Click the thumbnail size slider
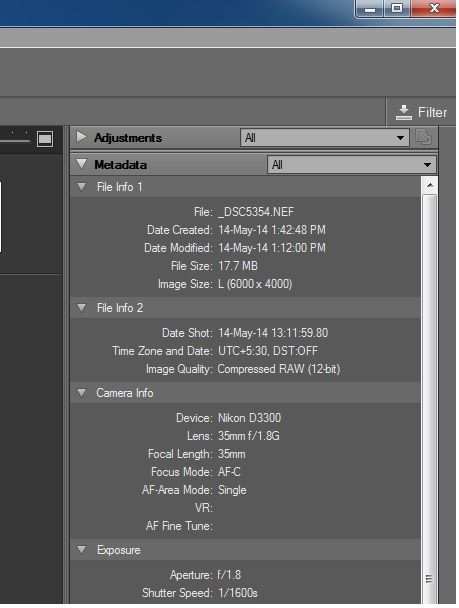 (x=15, y=140)
